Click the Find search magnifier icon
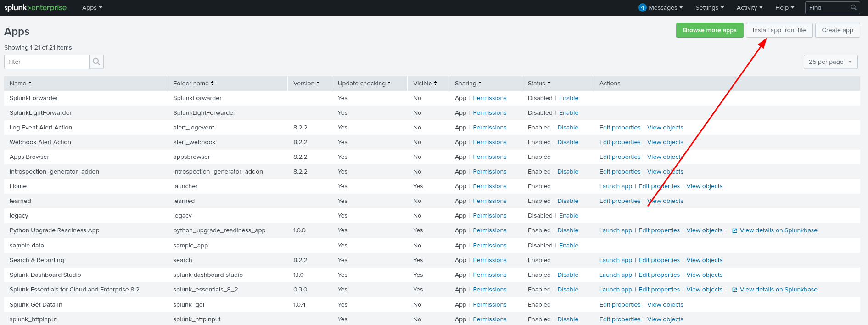The width and height of the screenshot is (868, 325). 853,7
